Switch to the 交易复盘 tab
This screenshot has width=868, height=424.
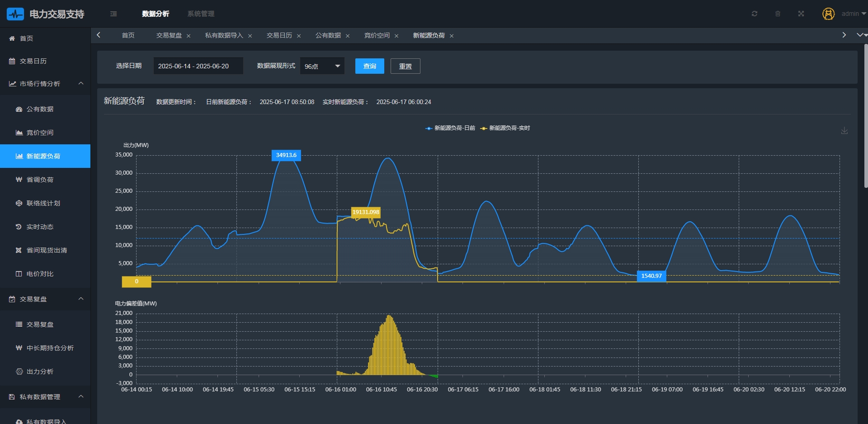click(x=169, y=35)
